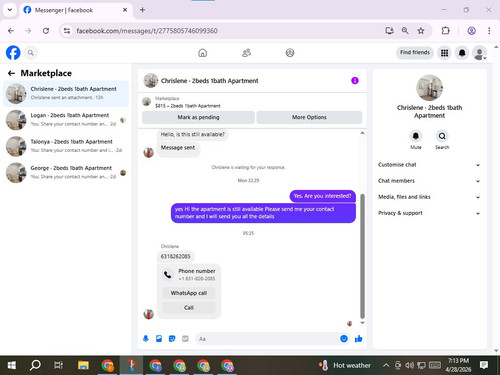Open conversation info purple icon
Viewport: 500px width, 375px height.
point(355,81)
